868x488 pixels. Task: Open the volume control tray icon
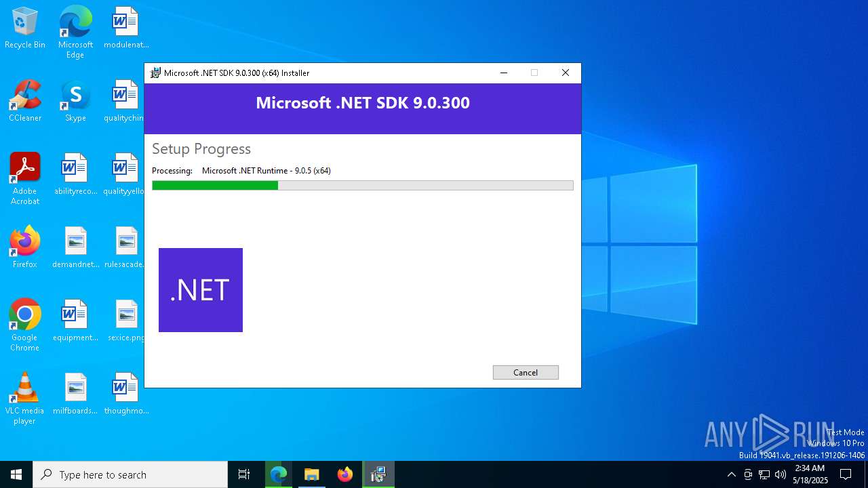click(781, 474)
